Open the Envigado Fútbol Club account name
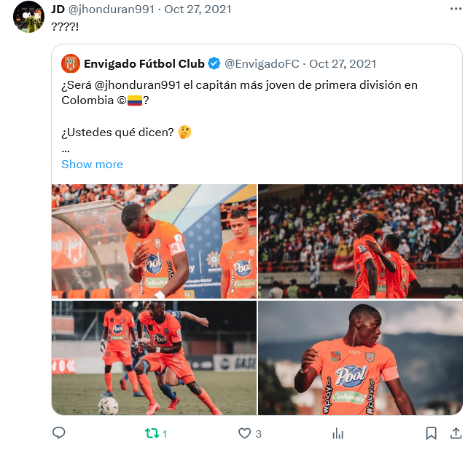This screenshot has width=476, height=450. [144, 64]
